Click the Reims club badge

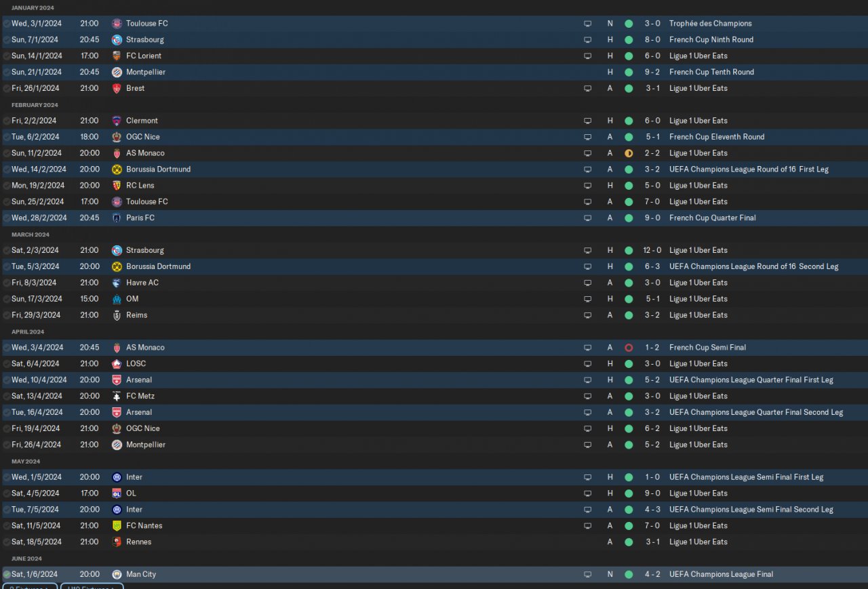pos(117,315)
